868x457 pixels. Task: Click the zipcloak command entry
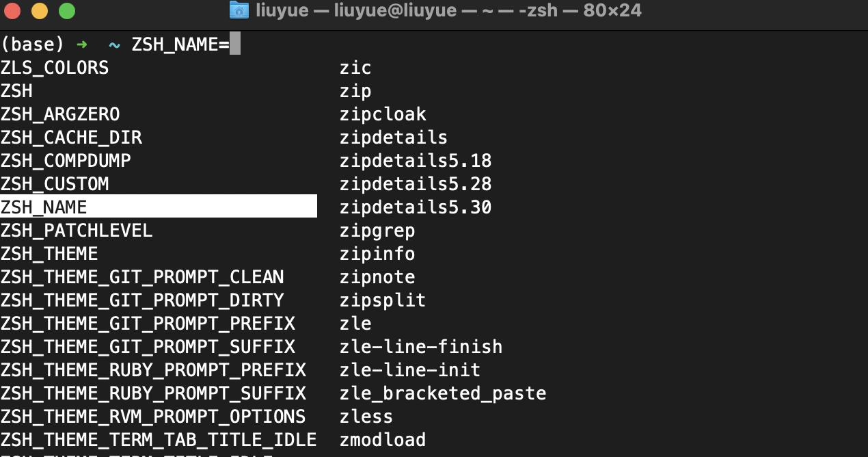point(383,114)
